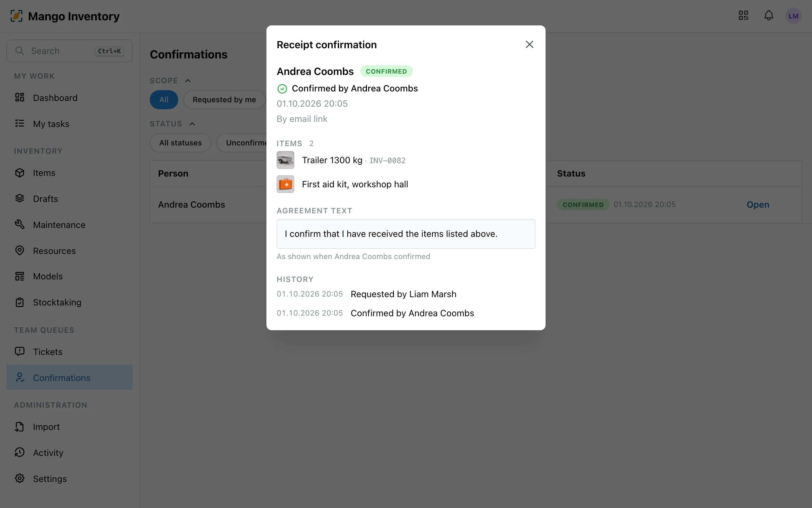
Task: Open Items section
Action: click(69, 173)
